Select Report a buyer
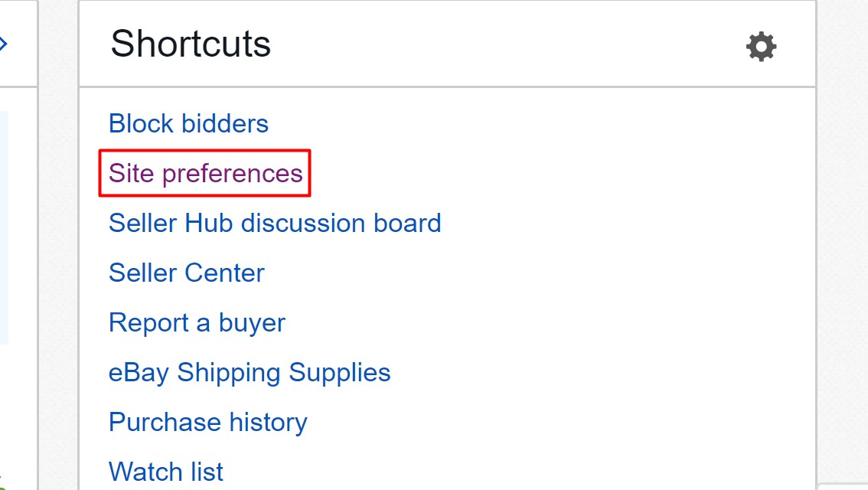 coord(197,322)
